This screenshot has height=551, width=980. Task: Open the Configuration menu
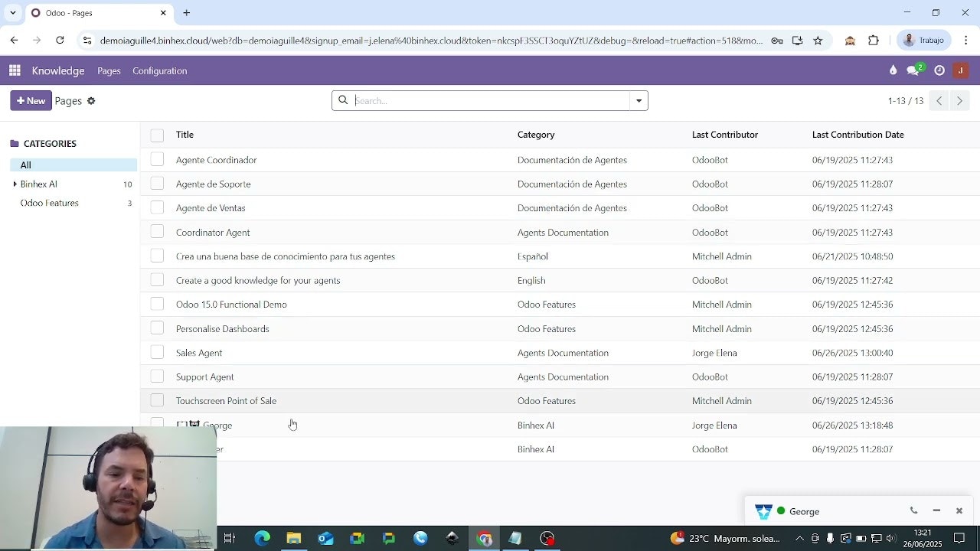coord(159,70)
